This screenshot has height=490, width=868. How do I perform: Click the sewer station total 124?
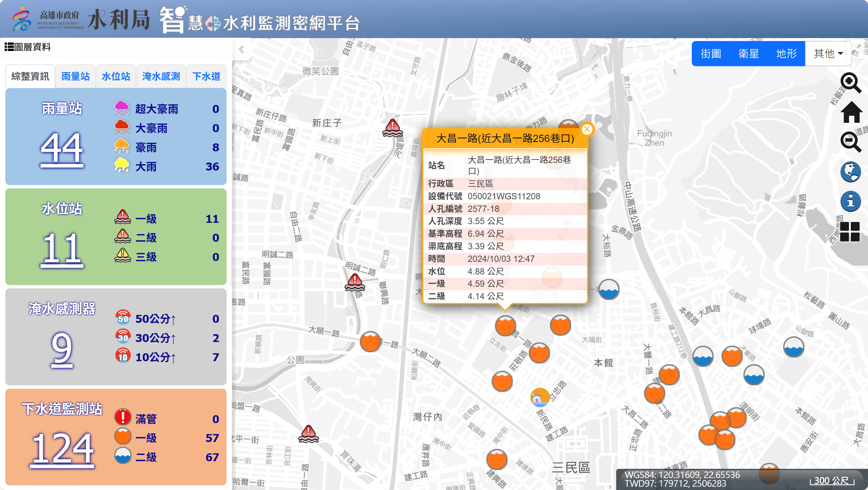(x=62, y=449)
